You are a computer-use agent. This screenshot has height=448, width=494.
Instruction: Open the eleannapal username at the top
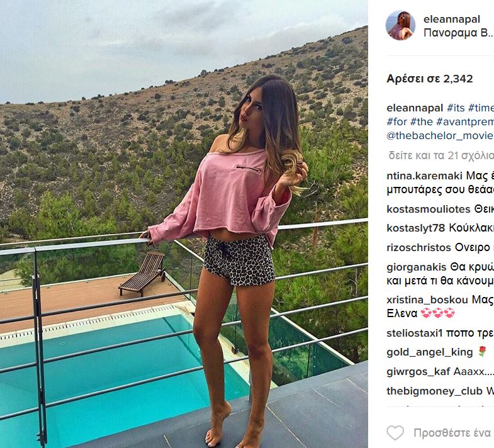point(452,20)
